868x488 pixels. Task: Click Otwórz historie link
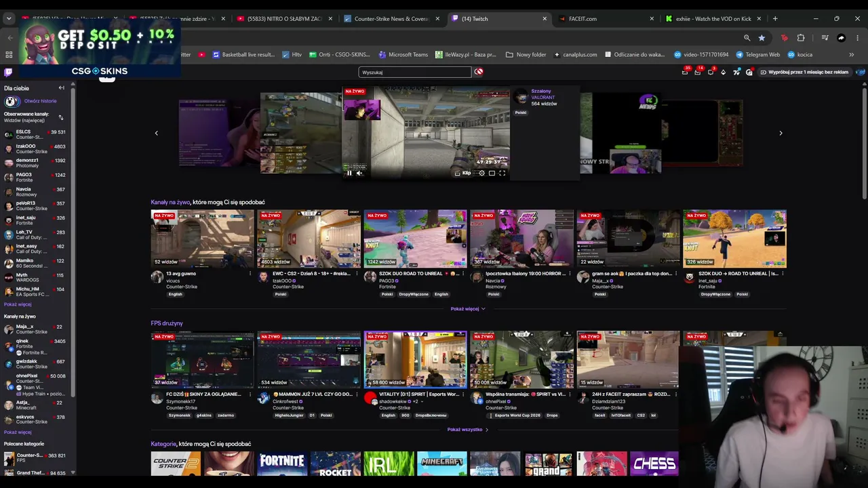click(x=40, y=101)
